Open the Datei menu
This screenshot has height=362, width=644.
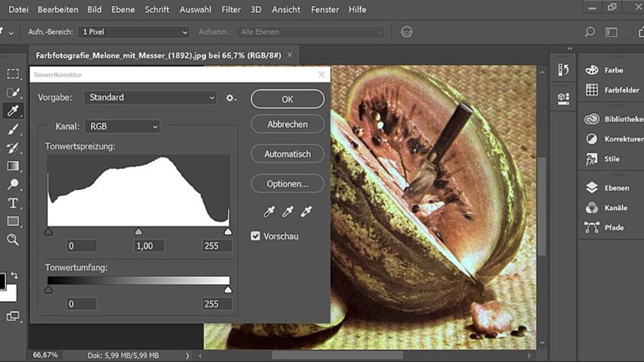(x=18, y=10)
